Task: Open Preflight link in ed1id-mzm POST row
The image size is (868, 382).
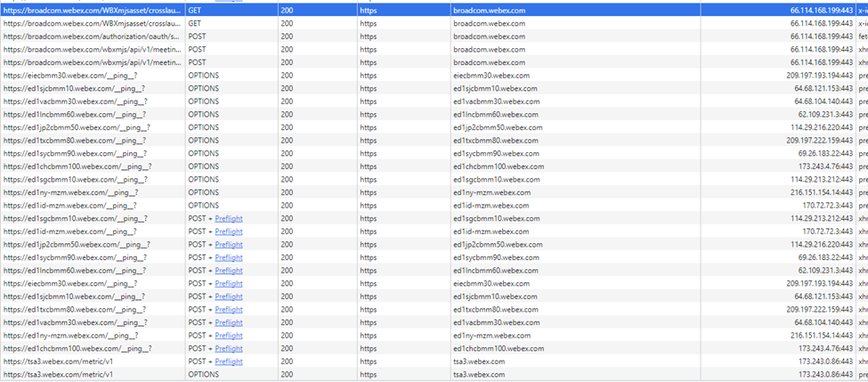Action: pos(229,232)
